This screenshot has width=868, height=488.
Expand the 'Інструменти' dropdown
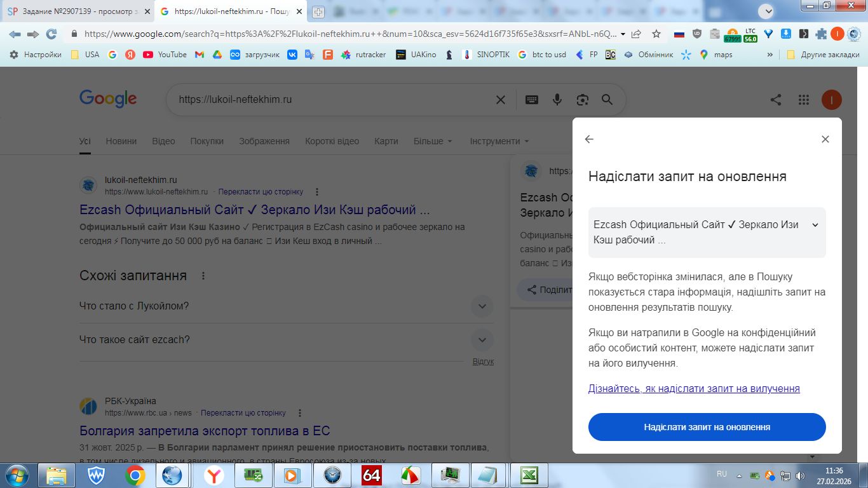point(499,141)
